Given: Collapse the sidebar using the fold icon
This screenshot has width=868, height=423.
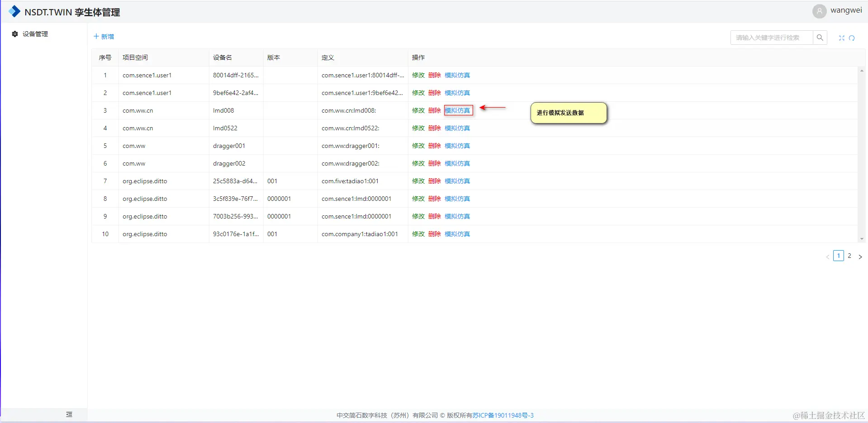Looking at the screenshot, I should click(x=69, y=414).
